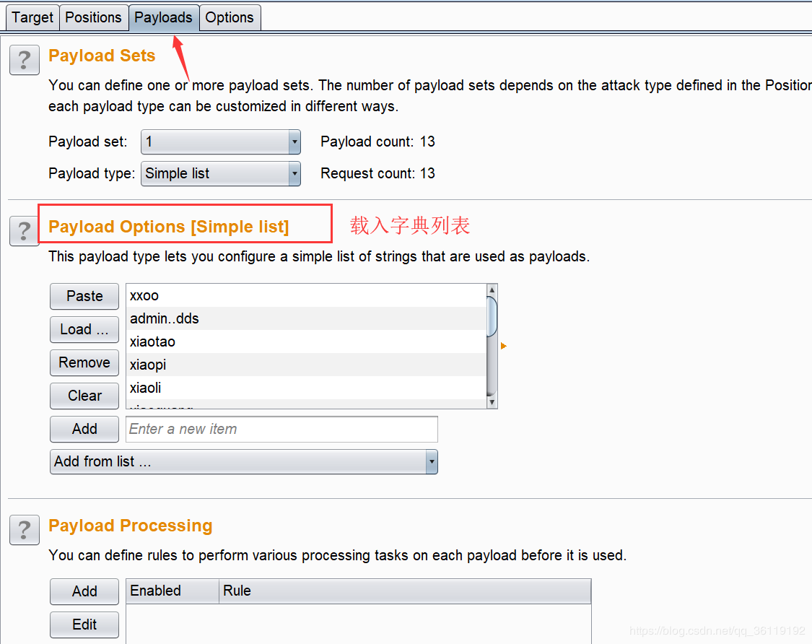Expand the Payload set dropdown

click(x=294, y=142)
